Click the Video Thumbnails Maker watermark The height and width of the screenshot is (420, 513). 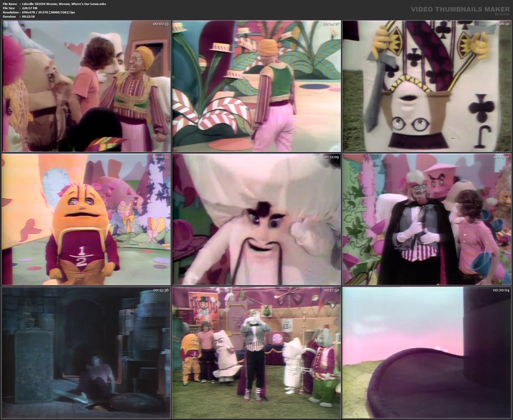(460, 9)
